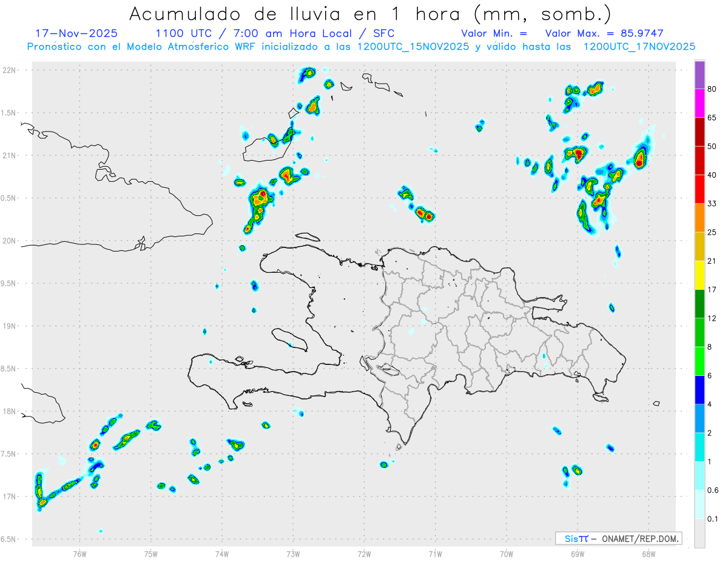Select the '8.5N' latitude label
728x562 pixels.
tap(8, 369)
